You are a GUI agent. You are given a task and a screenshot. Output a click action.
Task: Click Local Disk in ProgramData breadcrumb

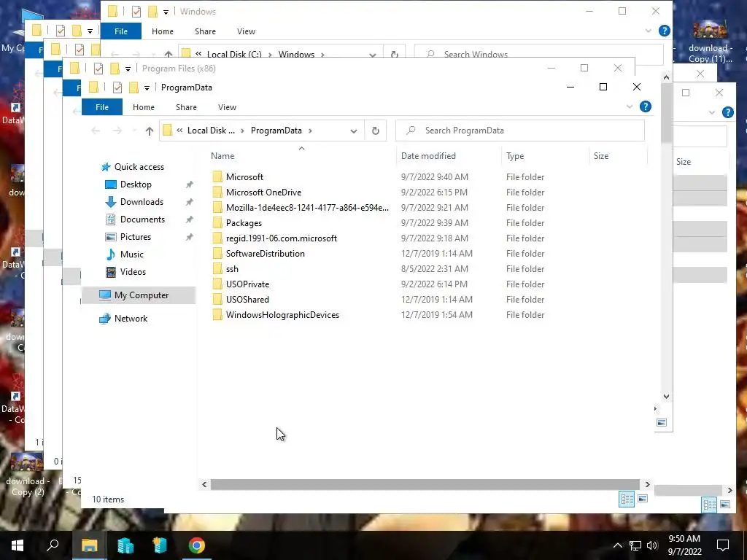click(211, 131)
